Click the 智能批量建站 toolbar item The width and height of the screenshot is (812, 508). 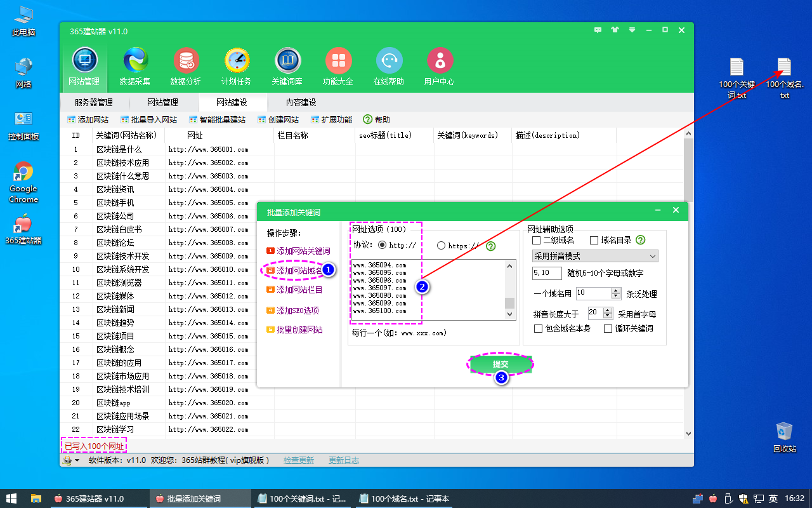[217, 119]
